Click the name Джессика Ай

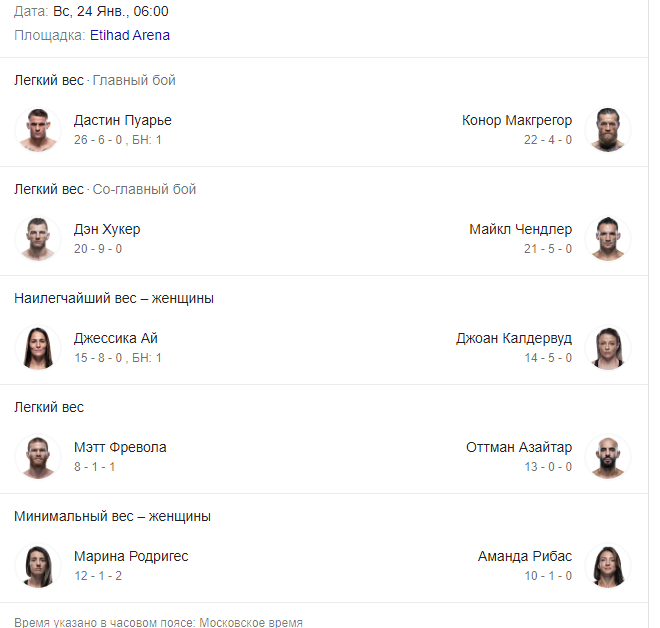(x=116, y=338)
